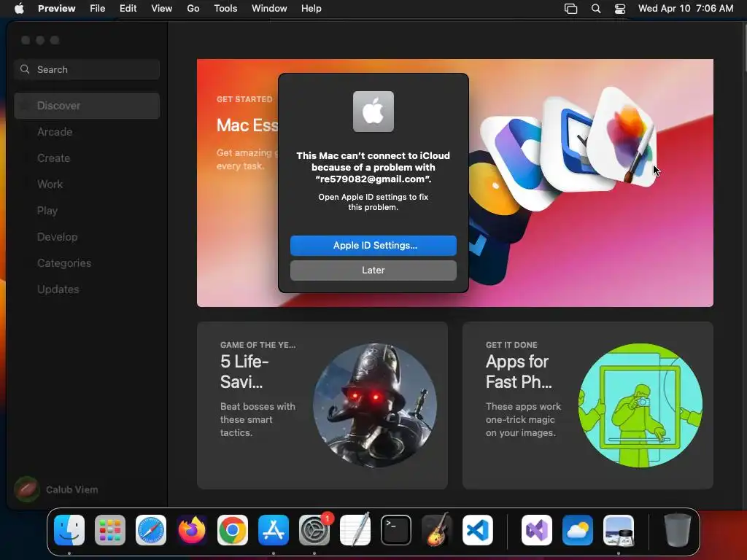This screenshot has width=747, height=560.
Task: Go to Work section in sidebar
Action: point(87,184)
